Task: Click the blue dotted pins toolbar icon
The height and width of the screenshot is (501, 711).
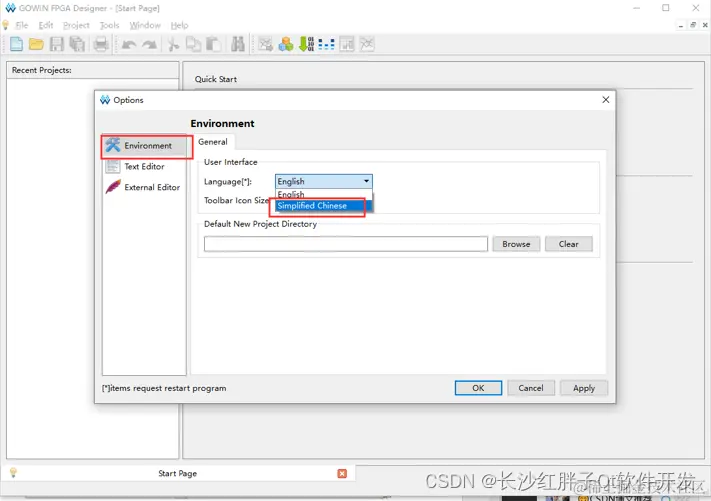Action: coord(326,44)
